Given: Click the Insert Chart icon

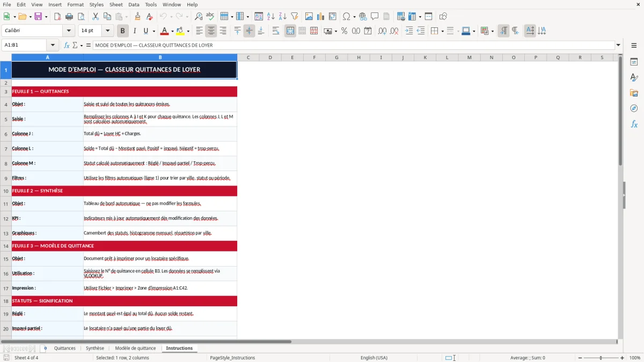Looking at the screenshot, I should pos(321,17).
